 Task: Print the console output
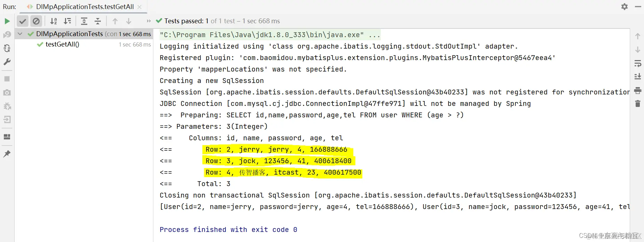pos(638,91)
